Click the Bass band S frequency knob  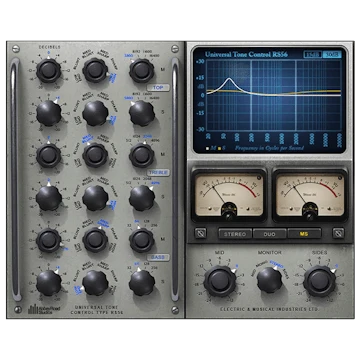tap(142, 283)
